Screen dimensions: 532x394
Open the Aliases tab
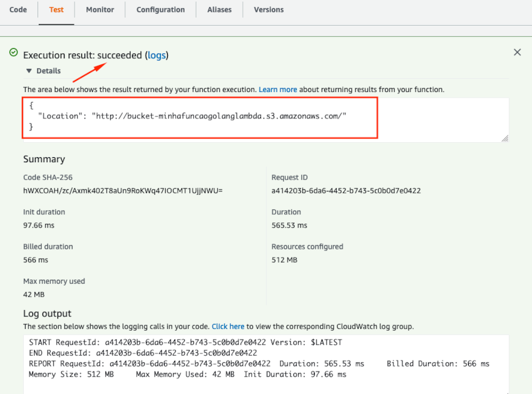click(x=219, y=9)
